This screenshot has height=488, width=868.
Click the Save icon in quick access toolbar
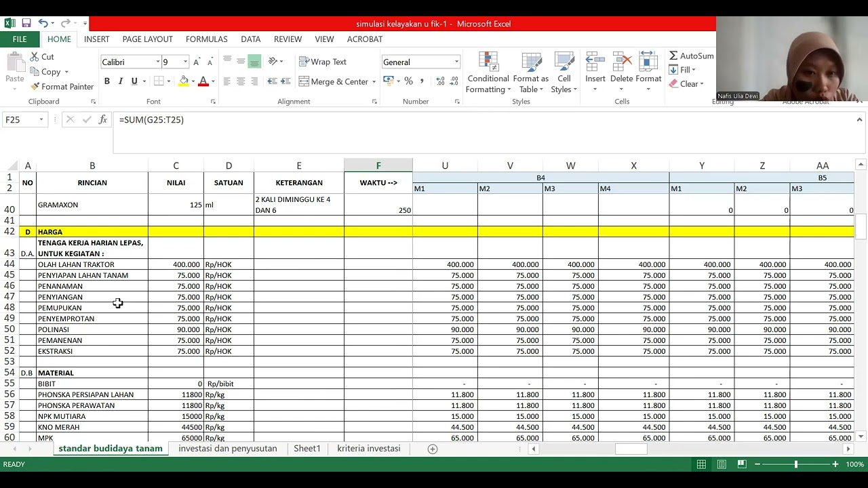click(x=26, y=23)
